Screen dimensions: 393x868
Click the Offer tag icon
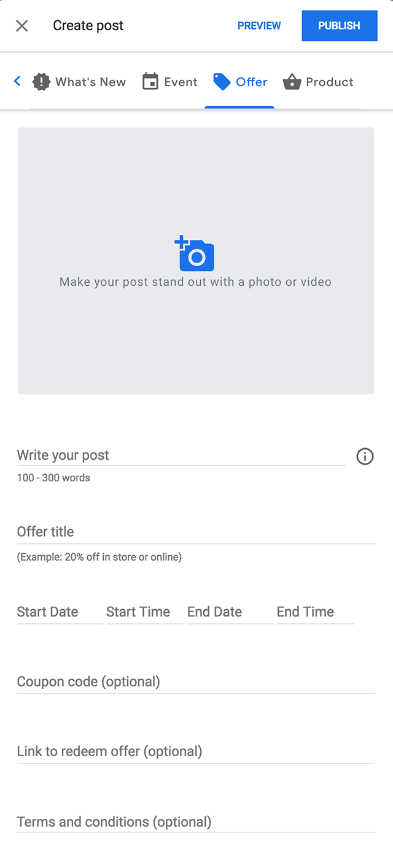222,82
